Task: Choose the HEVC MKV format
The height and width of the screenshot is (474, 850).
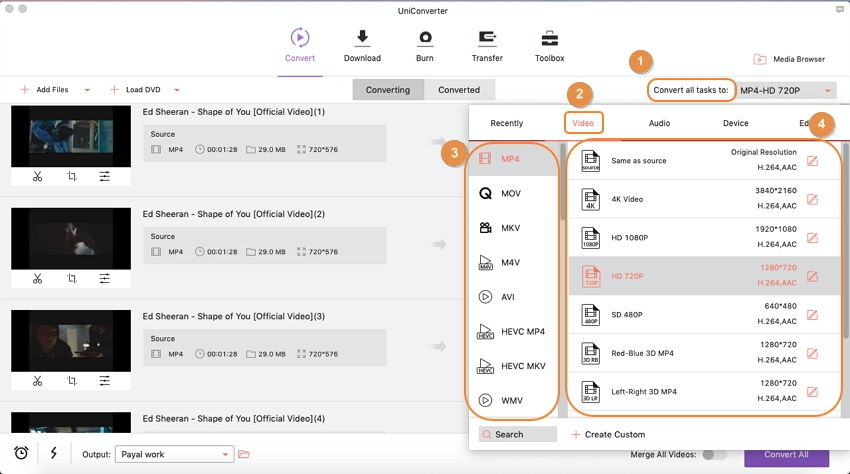Action: coord(513,366)
